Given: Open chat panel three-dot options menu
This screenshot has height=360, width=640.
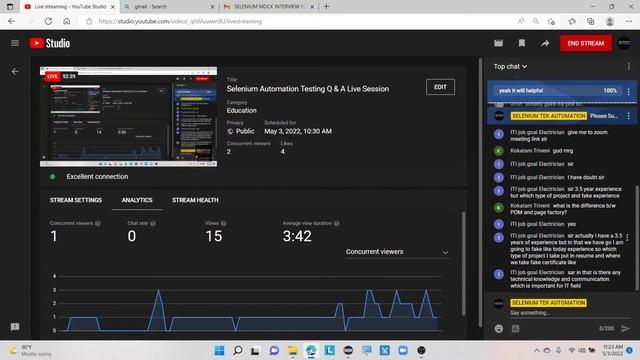Looking at the screenshot, I should point(629,66).
